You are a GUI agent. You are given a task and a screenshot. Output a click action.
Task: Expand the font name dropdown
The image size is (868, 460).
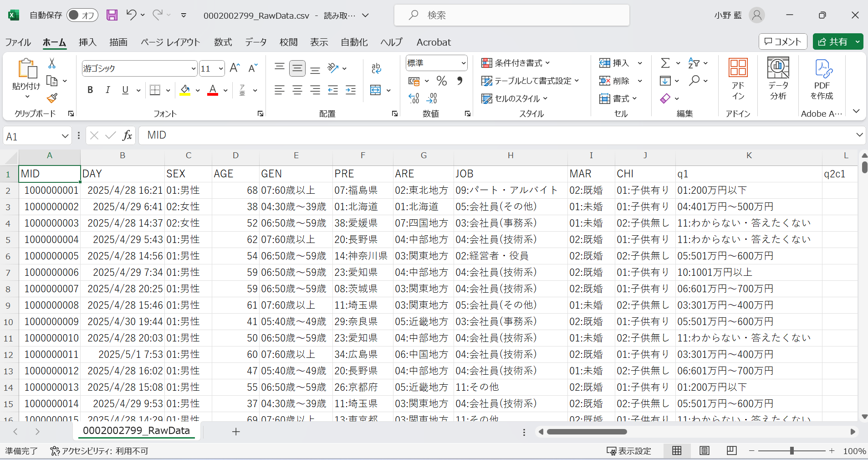(193, 69)
